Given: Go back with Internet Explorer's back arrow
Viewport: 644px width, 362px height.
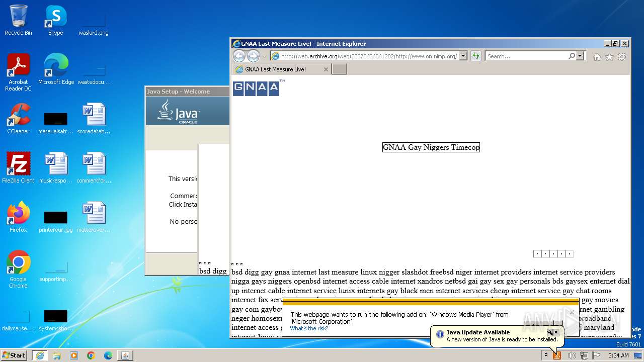Looking at the screenshot, I should pyautogui.click(x=239, y=56).
